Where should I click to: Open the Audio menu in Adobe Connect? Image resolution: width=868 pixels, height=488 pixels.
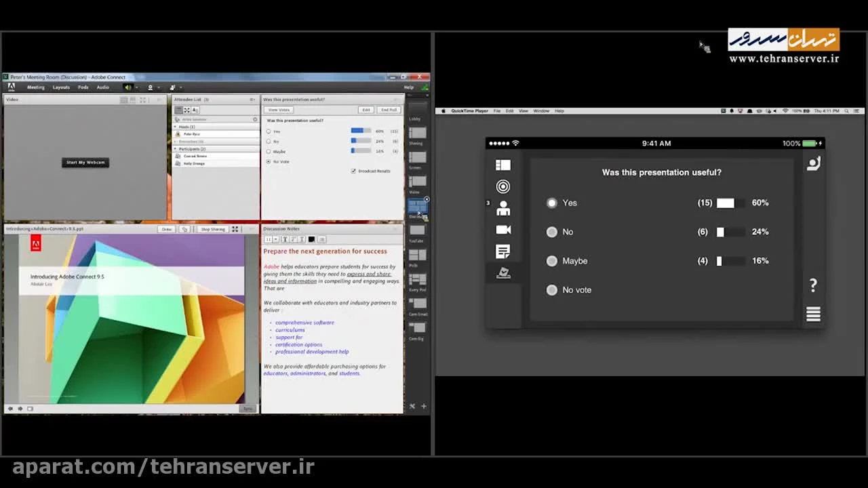point(102,87)
